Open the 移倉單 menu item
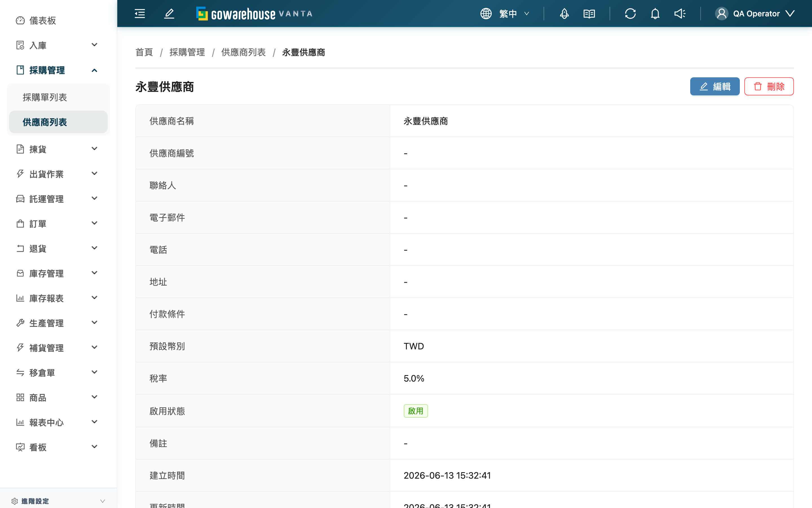This screenshot has width=812, height=508. pos(58,373)
